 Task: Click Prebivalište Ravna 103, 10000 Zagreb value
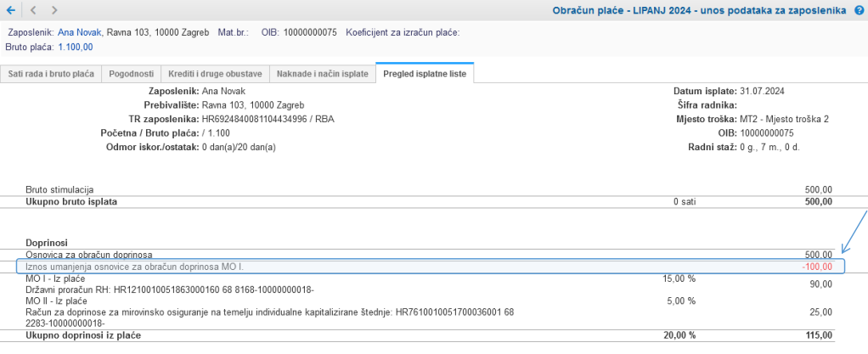coord(253,105)
